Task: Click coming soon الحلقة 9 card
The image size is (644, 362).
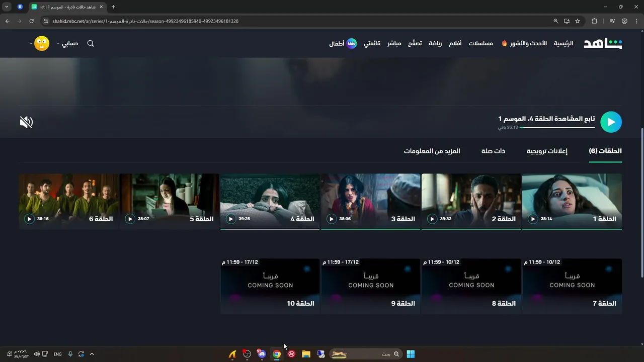Action: pos(371,286)
